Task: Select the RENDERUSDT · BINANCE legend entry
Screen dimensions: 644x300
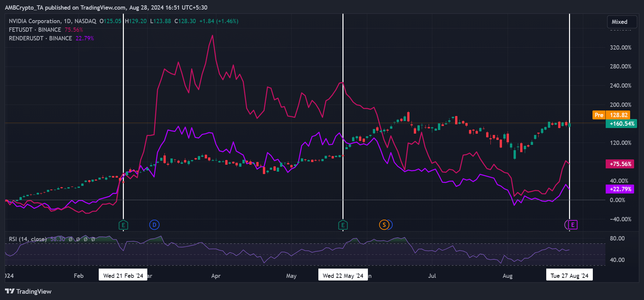Action: 40,38
